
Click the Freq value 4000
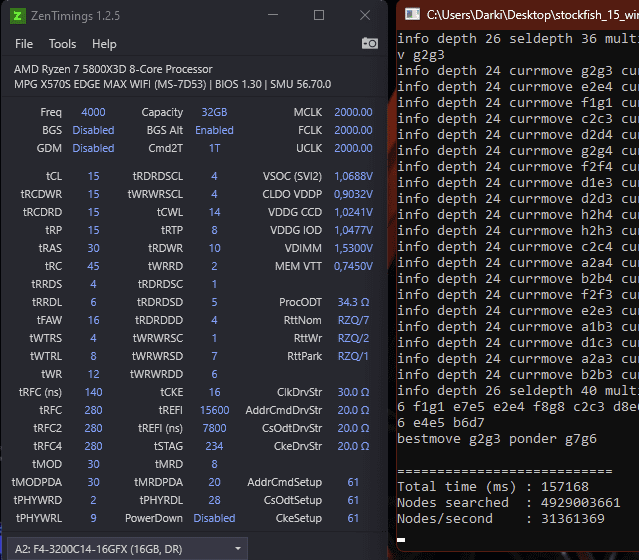93,112
